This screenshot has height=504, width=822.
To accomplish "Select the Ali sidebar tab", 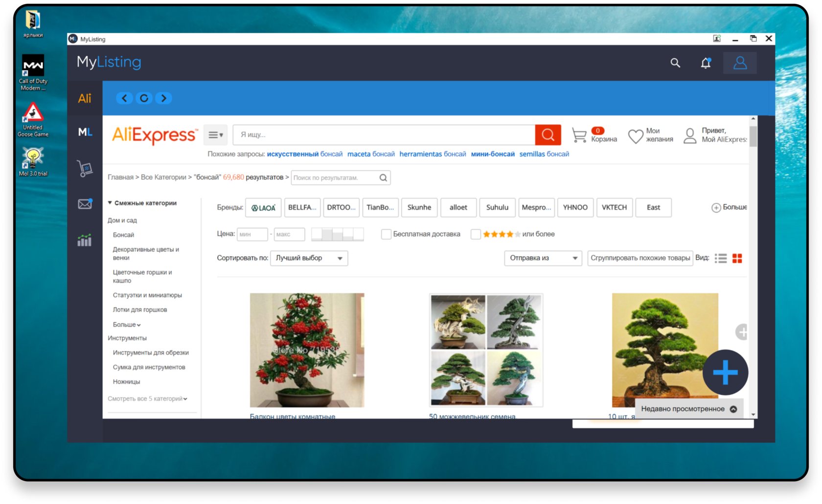I will [85, 98].
